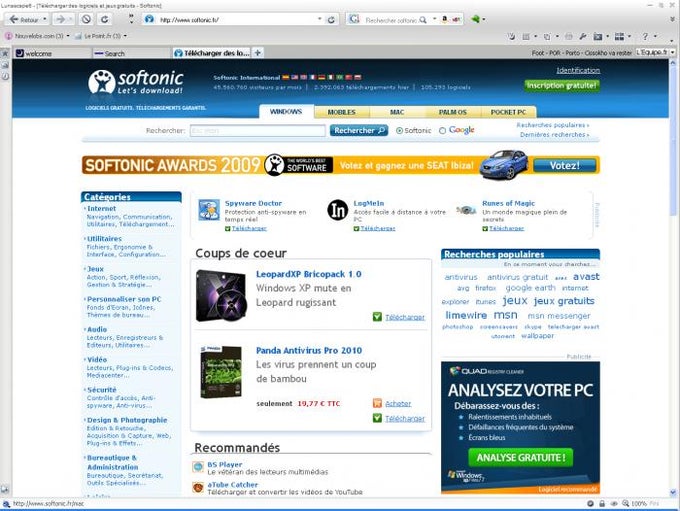This screenshot has width=680, height=511.
Task: Open the Jeux category link
Action: [x=95, y=269]
